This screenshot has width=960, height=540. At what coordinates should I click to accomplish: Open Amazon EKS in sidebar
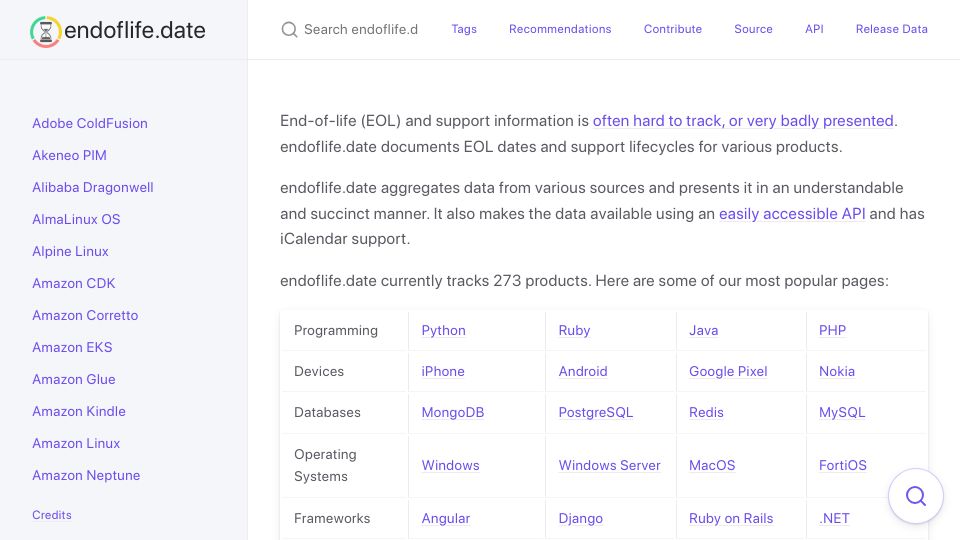tap(72, 347)
